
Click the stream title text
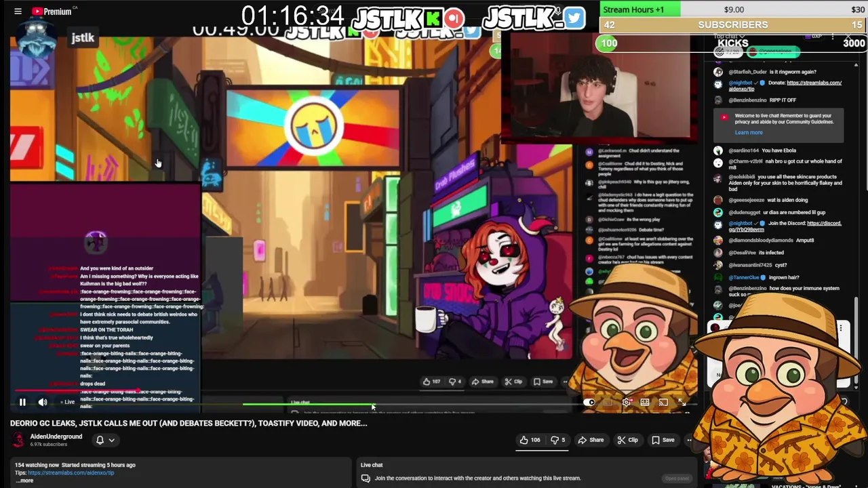(189, 423)
